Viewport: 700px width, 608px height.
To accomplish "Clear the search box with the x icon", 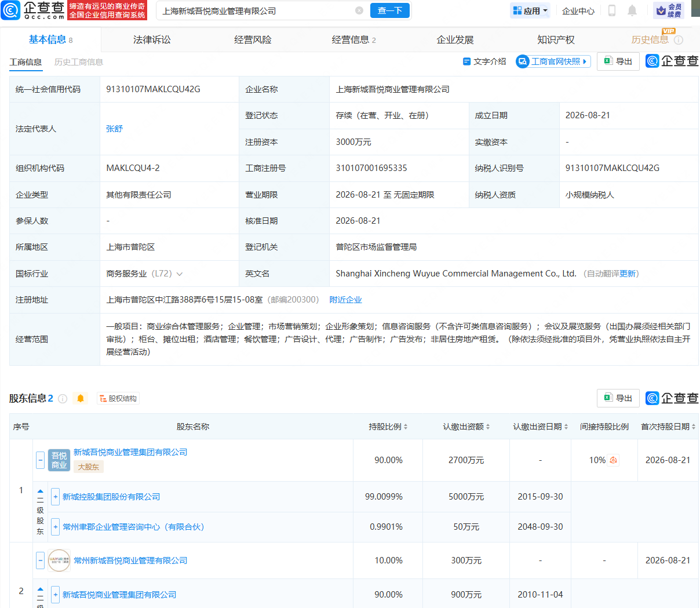I will [359, 10].
